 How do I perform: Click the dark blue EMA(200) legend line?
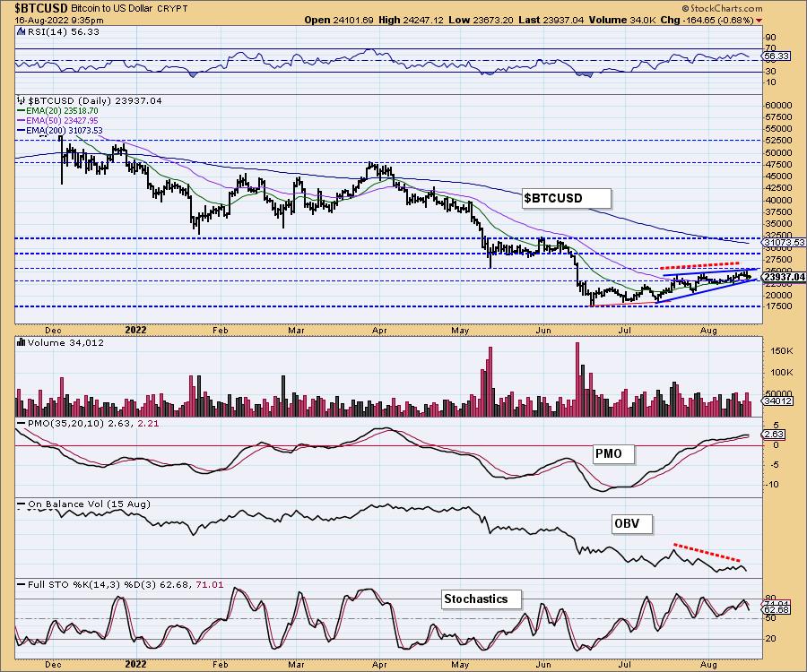pos(22,131)
